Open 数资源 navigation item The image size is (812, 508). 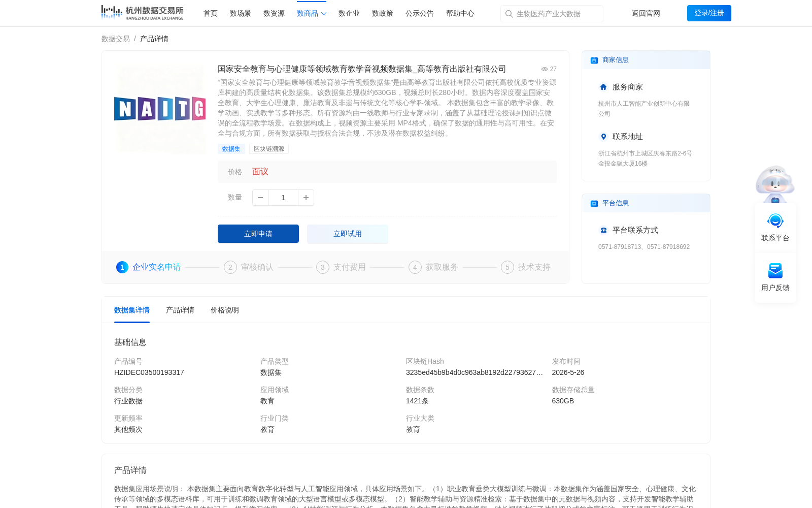point(274,13)
